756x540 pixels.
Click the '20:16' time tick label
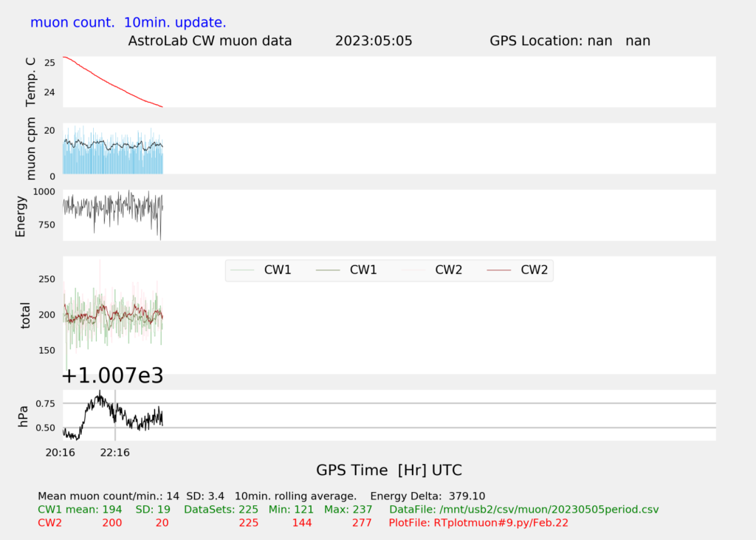(x=61, y=453)
